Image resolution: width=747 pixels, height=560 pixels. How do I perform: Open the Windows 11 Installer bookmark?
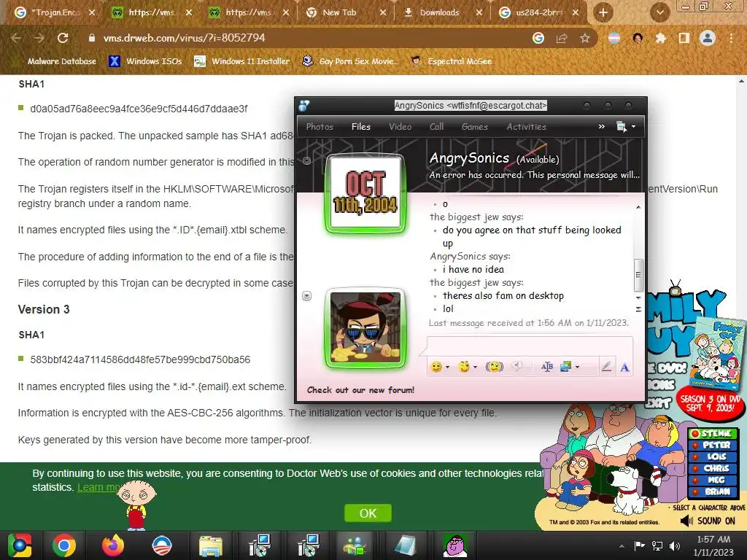pyautogui.click(x=242, y=61)
